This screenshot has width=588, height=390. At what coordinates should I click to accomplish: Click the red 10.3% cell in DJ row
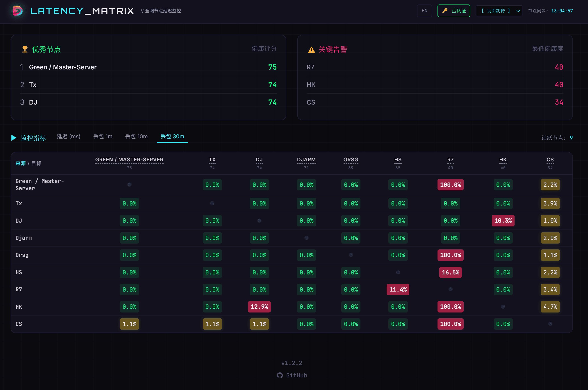[x=503, y=221]
